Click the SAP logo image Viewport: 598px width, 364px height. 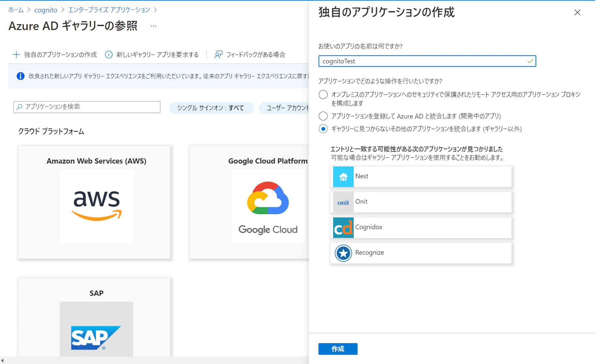click(x=96, y=329)
